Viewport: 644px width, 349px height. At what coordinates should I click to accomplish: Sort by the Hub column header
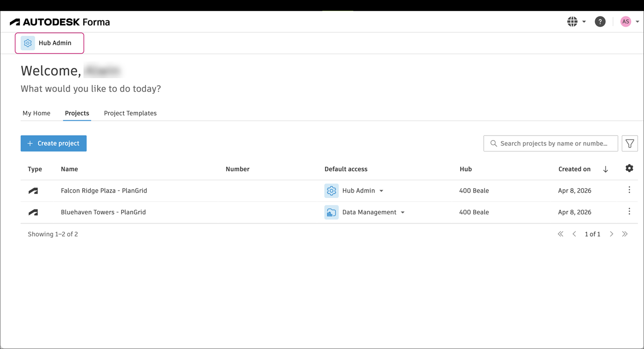click(465, 169)
